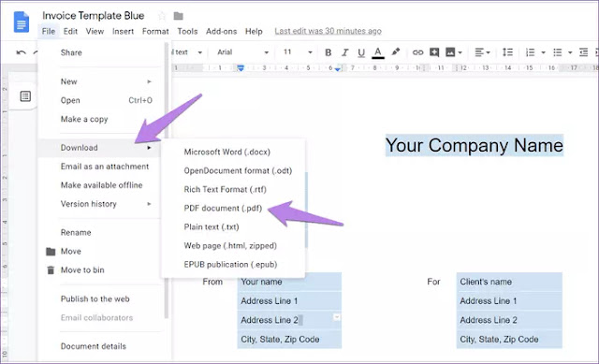Click the Invoice Template Blue title
The height and width of the screenshot is (364, 599).
coord(94,16)
